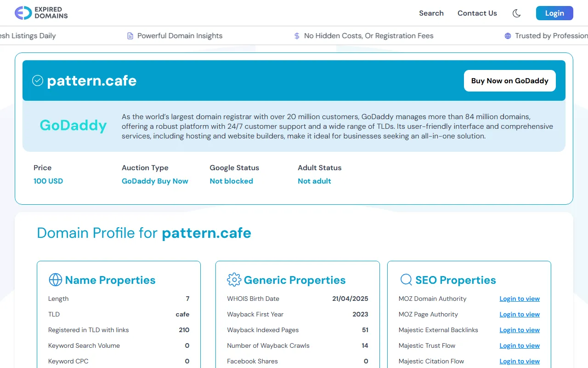Viewport: 588px width, 368px height.
Task: Click the globe icon near Trusted by Professionals
Action: [x=507, y=35]
